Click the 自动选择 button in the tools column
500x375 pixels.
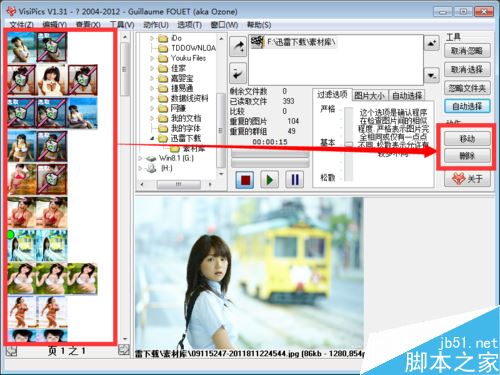pyautogui.click(x=467, y=106)
